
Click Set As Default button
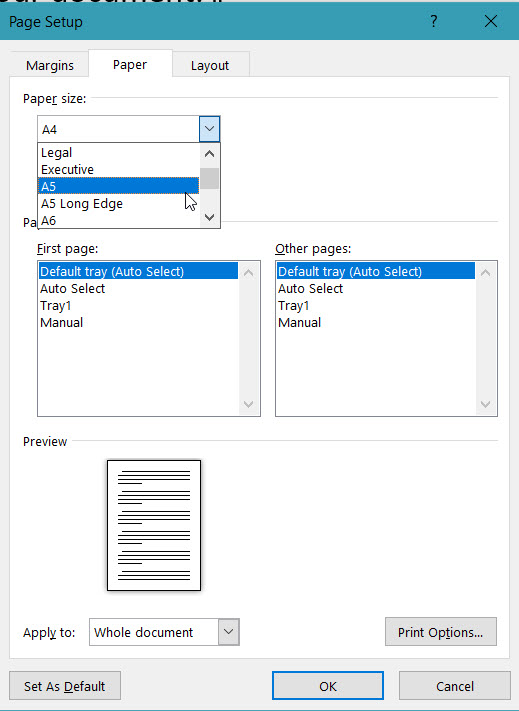[65, 686]
